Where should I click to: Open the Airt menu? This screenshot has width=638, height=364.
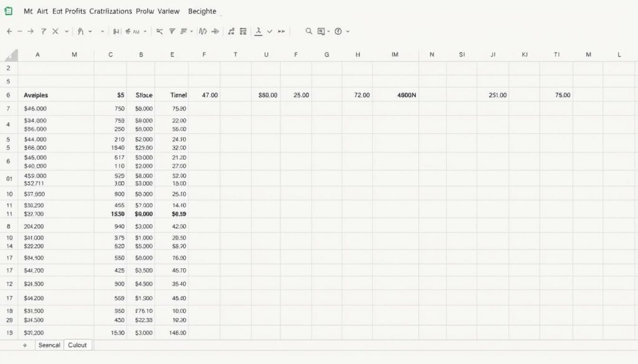click(42, 11)
